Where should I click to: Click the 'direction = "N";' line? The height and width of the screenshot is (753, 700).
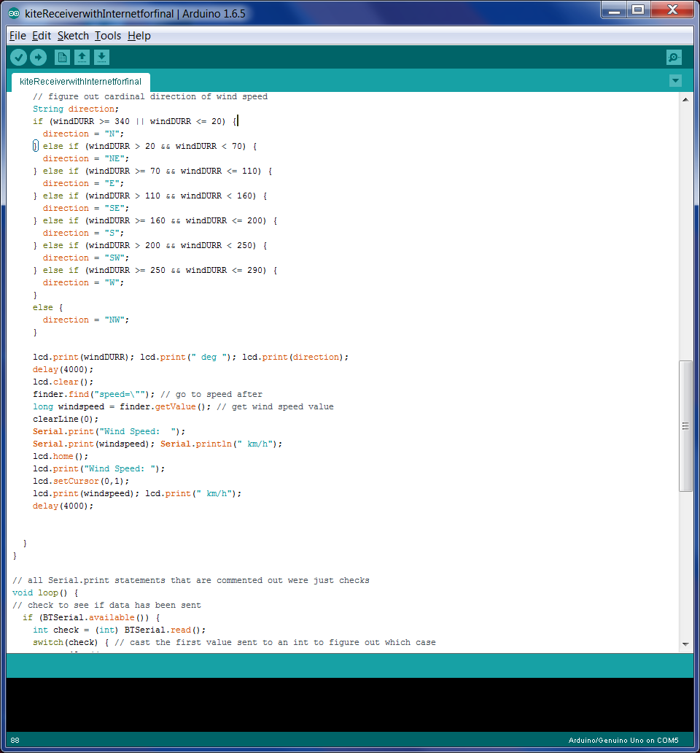(x=83, y=134)
